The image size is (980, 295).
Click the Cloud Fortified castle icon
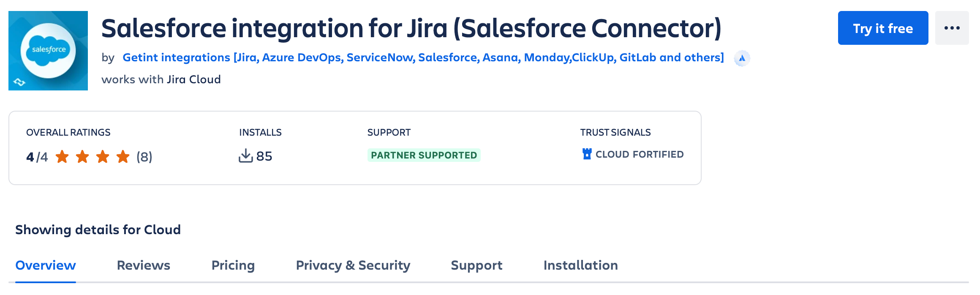tap(587, 154)
